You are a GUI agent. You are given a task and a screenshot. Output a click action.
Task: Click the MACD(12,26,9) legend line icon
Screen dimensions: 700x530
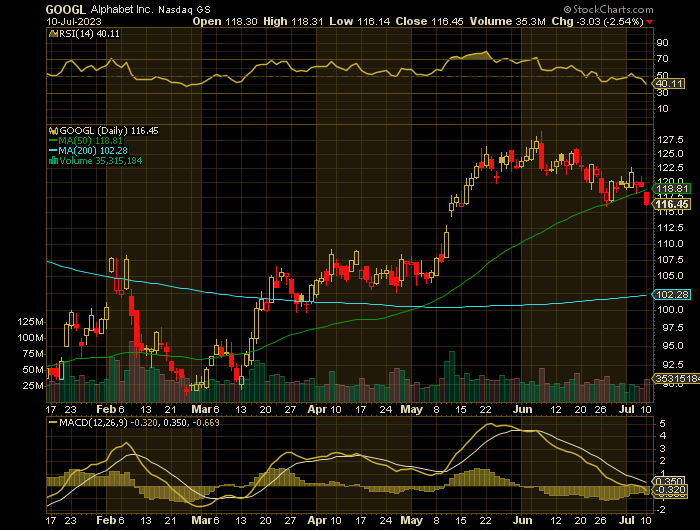click(53, 422)
